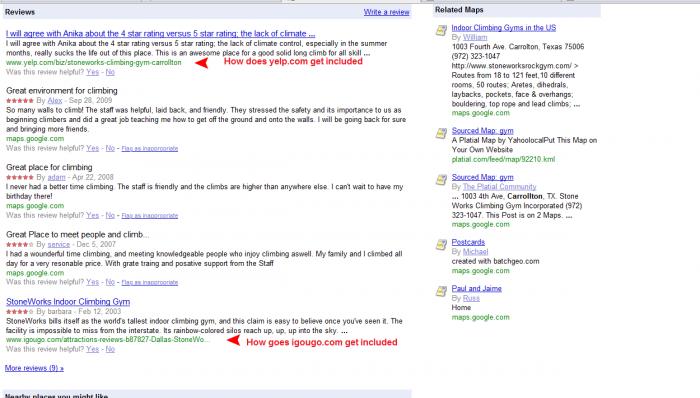Screen dimensions: 700x398
Task: Click Yes on barbara's igougo review
Action: click(92, 349)
